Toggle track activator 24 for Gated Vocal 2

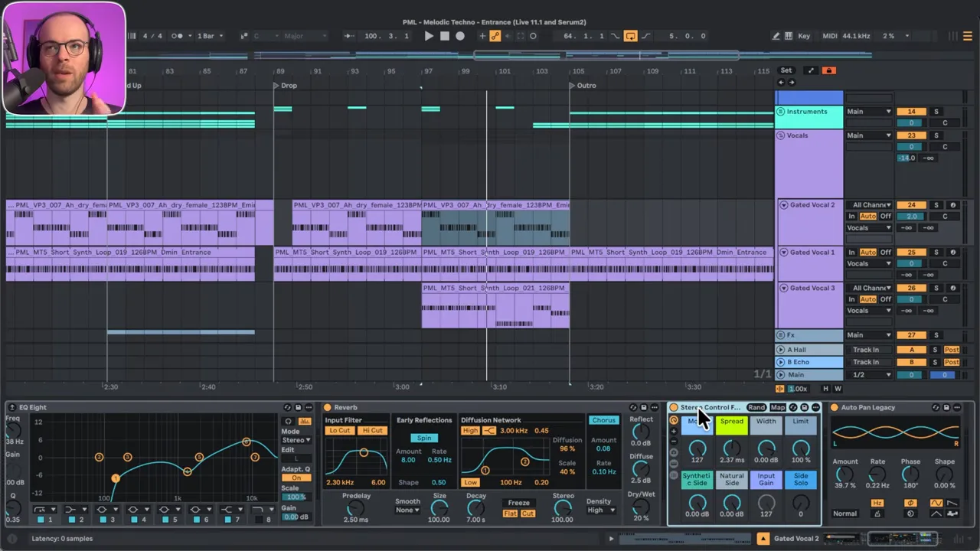[x=911, y=205]
